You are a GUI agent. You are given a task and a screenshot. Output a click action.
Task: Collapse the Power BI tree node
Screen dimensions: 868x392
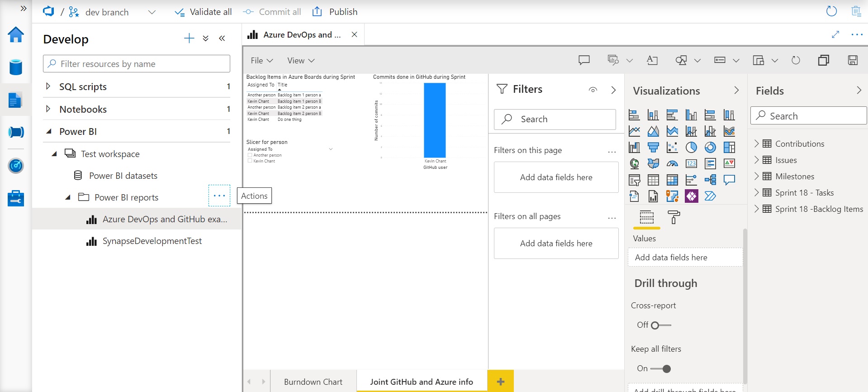pyautogui.click(x=48, y=131)
